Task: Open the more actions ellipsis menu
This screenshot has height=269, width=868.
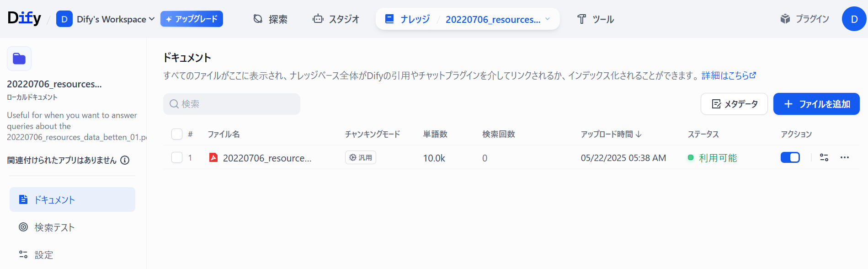Action: point(845,157)
